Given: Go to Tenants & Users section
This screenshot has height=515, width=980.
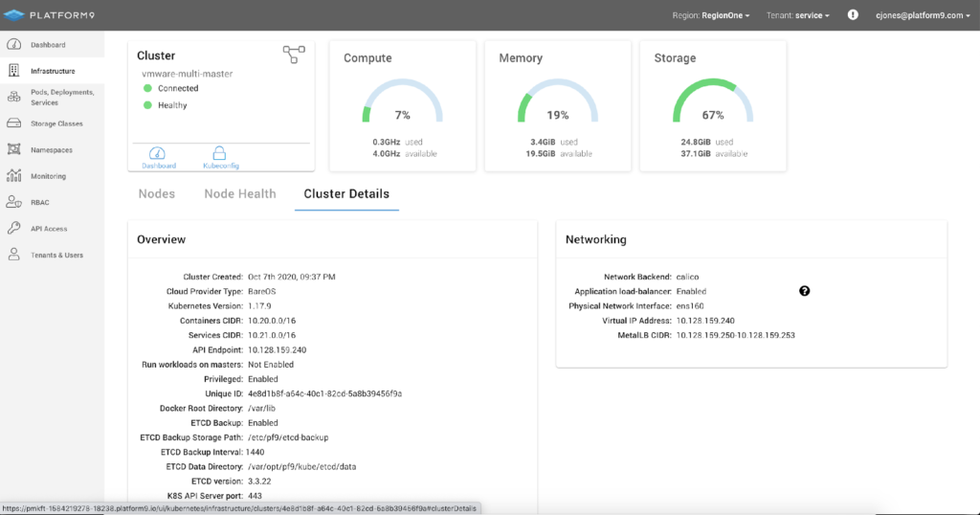Looking at the screenshot, I should pyautogui.click(x=56, y=256).
